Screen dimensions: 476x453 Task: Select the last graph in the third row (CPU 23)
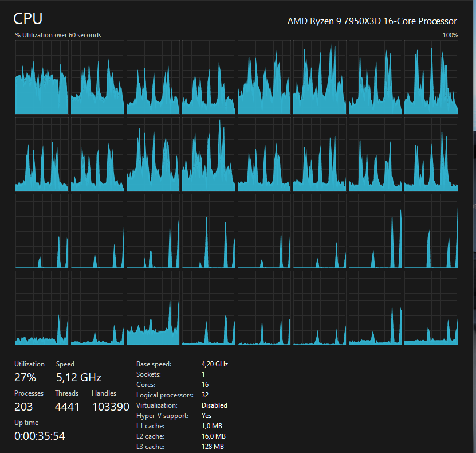click(431, 231)
